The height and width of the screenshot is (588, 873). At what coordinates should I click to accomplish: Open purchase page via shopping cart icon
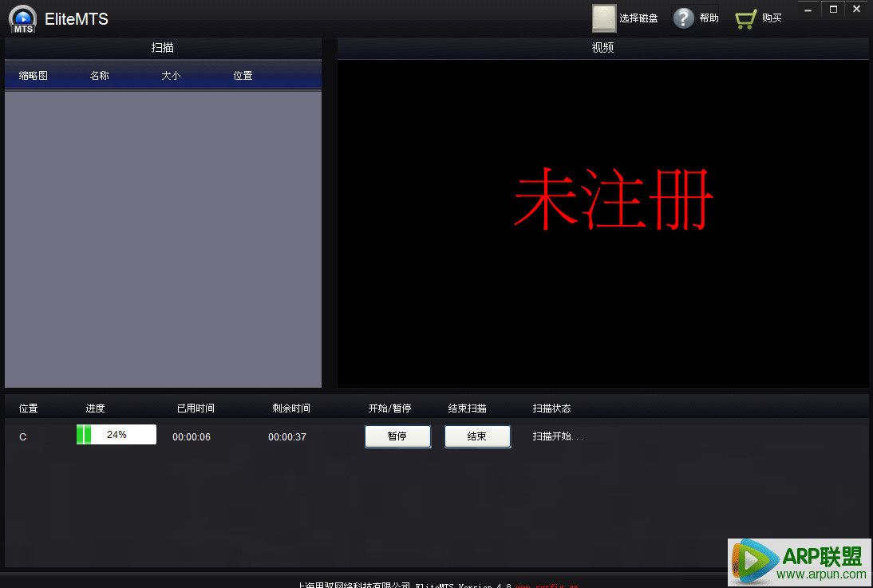pyautogui.click(x=745, y=18)
